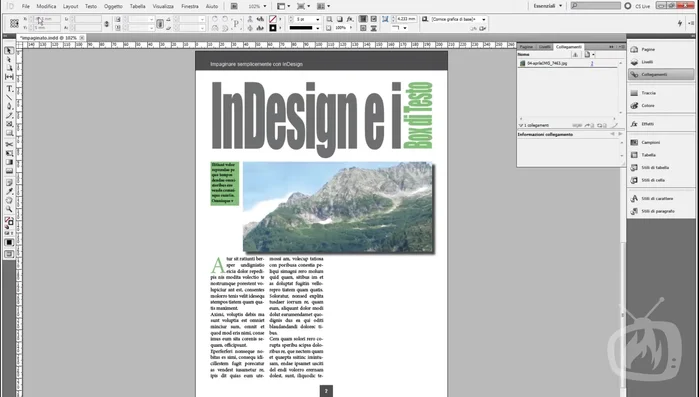Screen dimensions: 699x397
Task: Click the reference point locator grid
Action: [x=14, y=23]
